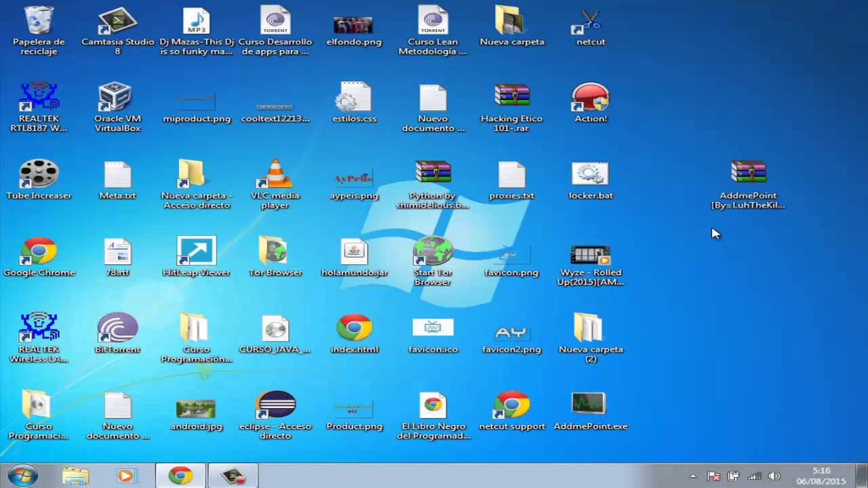This screenshot has height=488, width=868.
Task: Open network signal tray icon
Action: pyautogui.click(x=754, y=476)
